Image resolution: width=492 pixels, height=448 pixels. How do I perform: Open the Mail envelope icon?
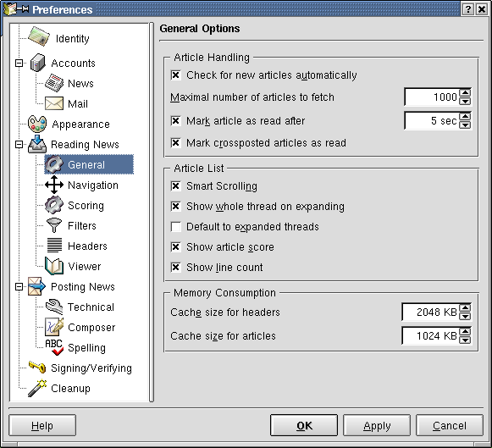point(54,103)
